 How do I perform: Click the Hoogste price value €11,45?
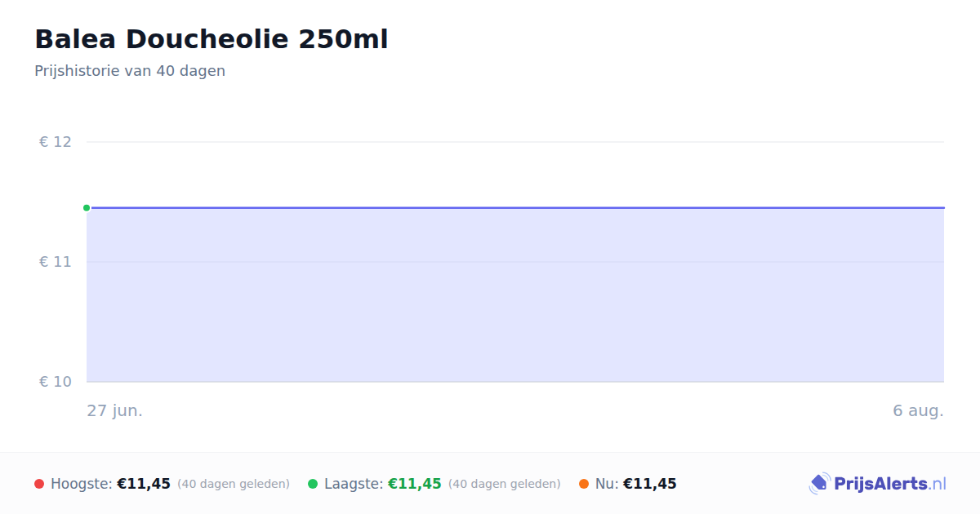coord(144,484)
